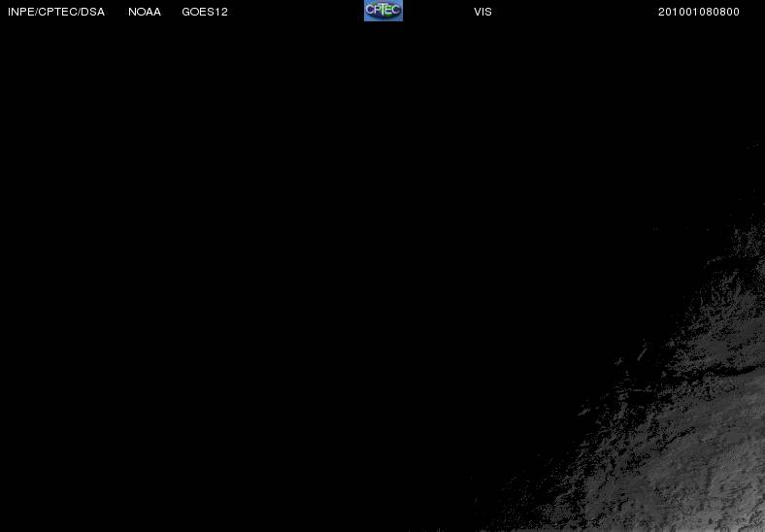Click the GOES12 satellite label

(205, 12)
